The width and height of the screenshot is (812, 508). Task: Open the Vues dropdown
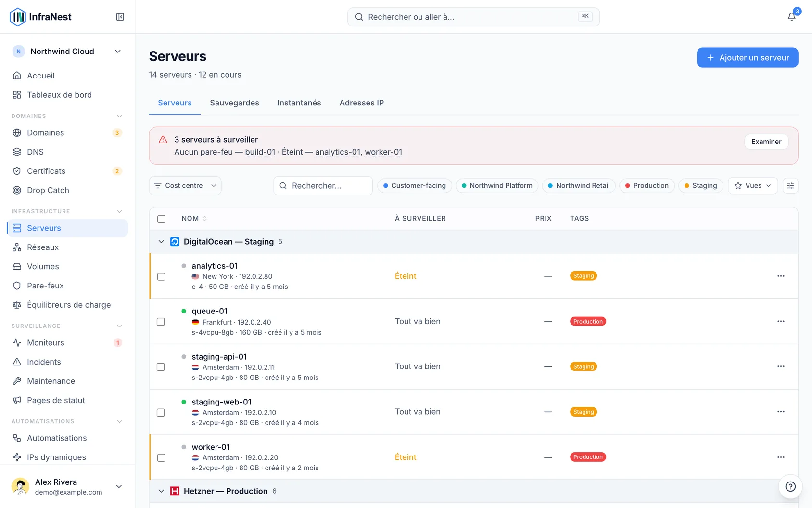pos(753,186)
